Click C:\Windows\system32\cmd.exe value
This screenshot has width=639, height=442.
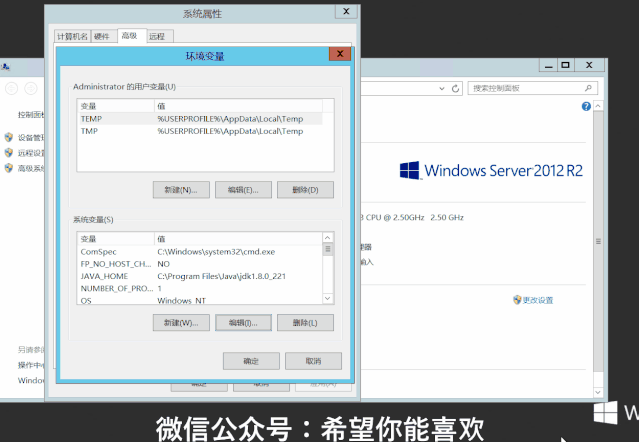tap(216, 252)
